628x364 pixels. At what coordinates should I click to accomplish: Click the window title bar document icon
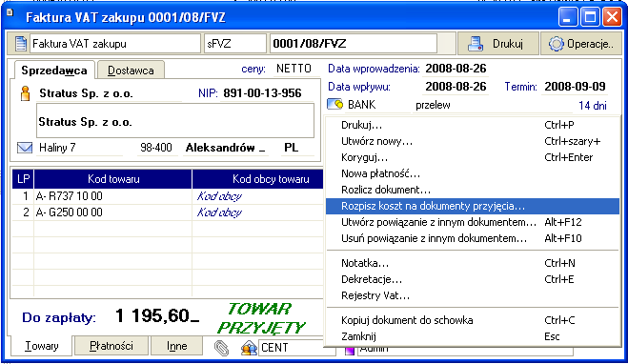[x=10, y=12]
